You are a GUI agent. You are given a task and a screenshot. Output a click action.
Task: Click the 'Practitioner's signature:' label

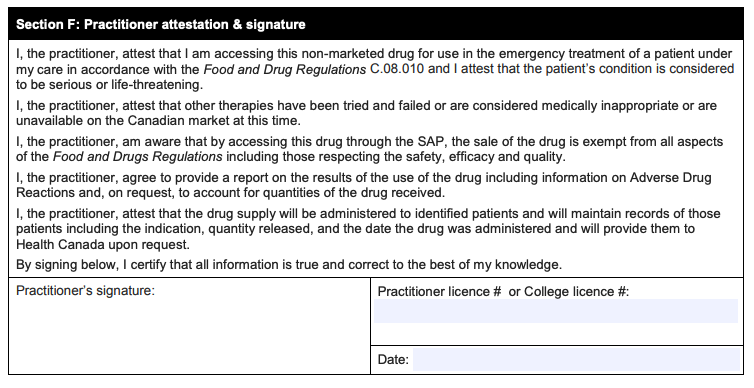(x=86, y=291)
